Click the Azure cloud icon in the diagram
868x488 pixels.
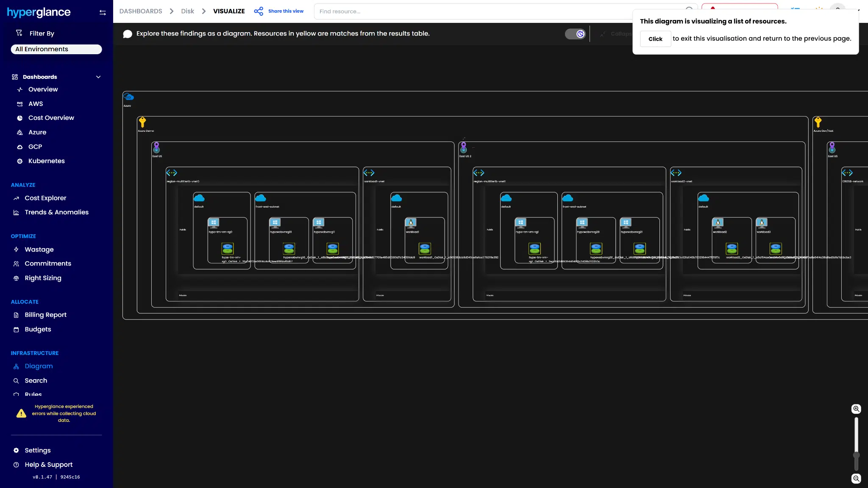[x=128, y=97]
